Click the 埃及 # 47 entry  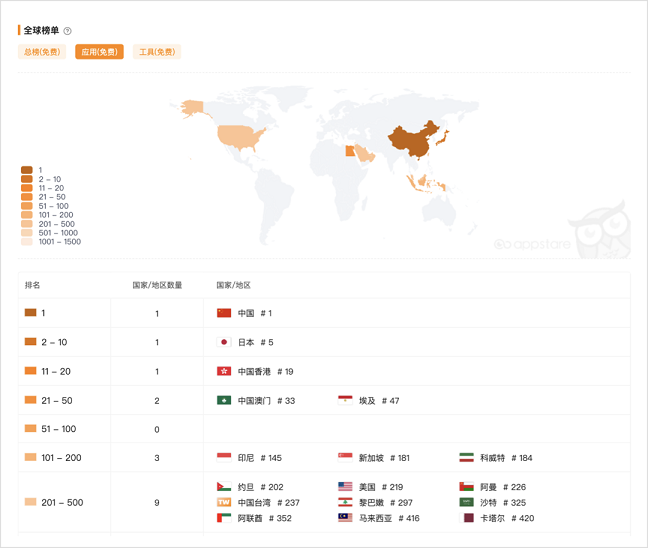pyautogui.click(x=379, y=400)
